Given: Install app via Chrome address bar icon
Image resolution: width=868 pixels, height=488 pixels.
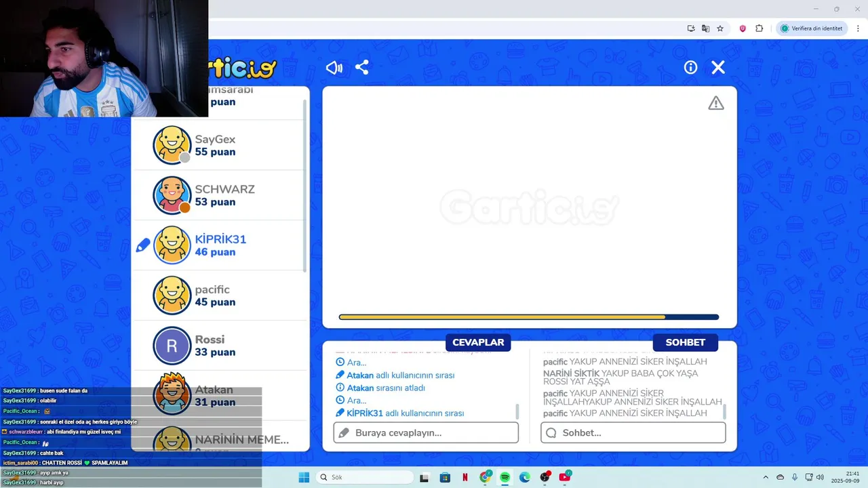Looking at the screenshot, I should pyautogui.click(x=691, y=28).
